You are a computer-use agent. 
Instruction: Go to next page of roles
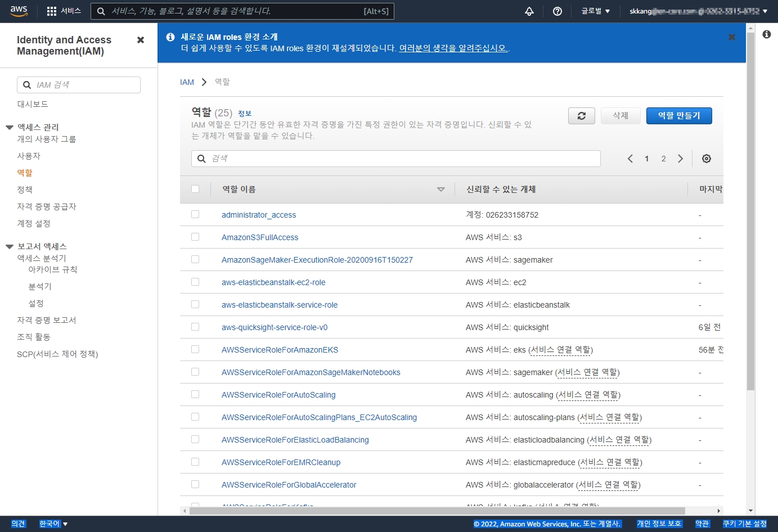681,159
